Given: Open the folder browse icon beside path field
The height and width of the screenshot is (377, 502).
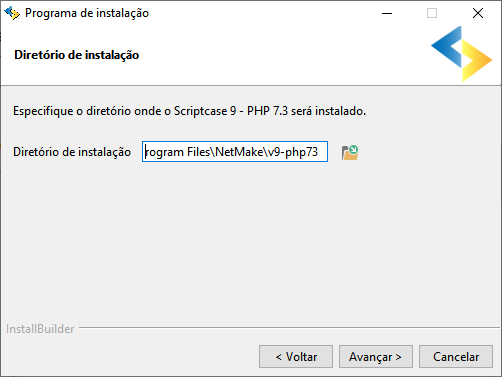Looking at the screenshot, I should tap(350, 152).
